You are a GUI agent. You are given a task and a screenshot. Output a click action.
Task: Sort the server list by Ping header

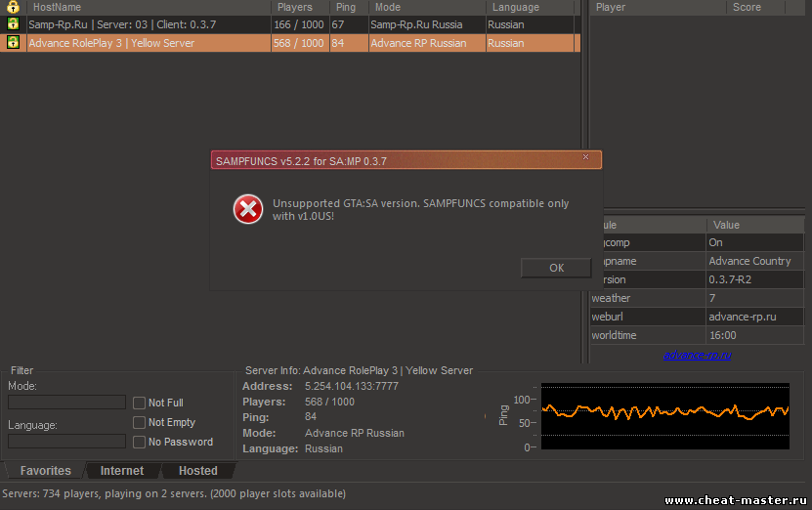(x=348, y=7)
